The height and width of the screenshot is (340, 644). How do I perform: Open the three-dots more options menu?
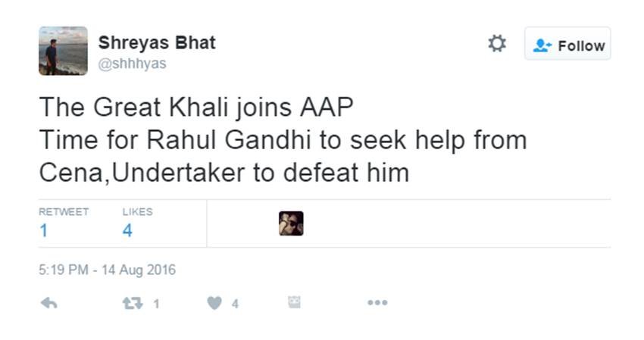click(x=377, y=303)
